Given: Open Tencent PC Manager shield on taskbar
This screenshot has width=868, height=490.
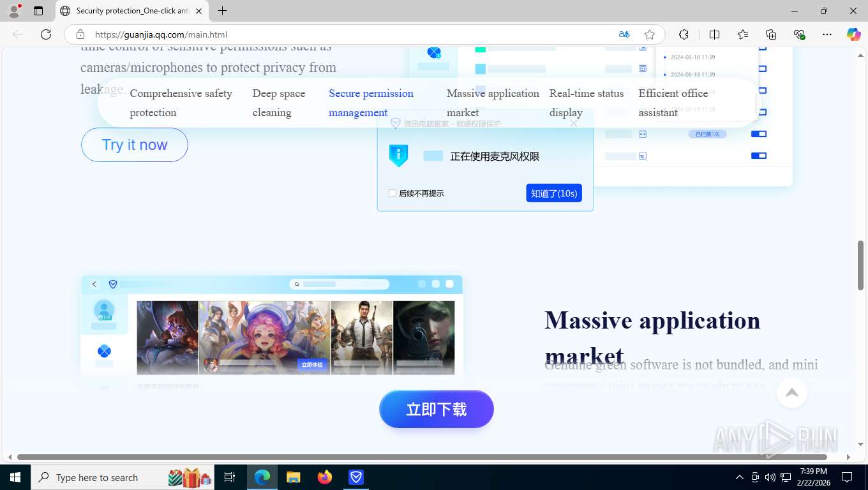Looking at the screenshot, I should 356,477.
